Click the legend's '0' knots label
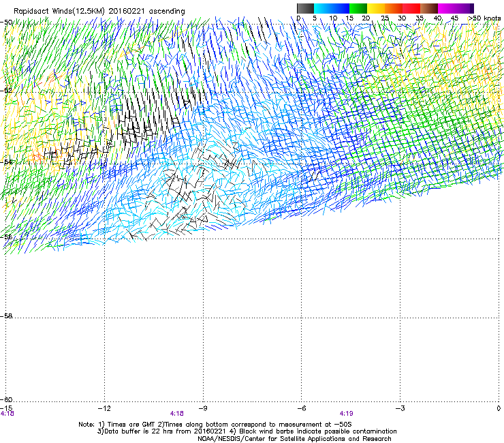Viewport: 504px width, 443px height. [298, 18]
